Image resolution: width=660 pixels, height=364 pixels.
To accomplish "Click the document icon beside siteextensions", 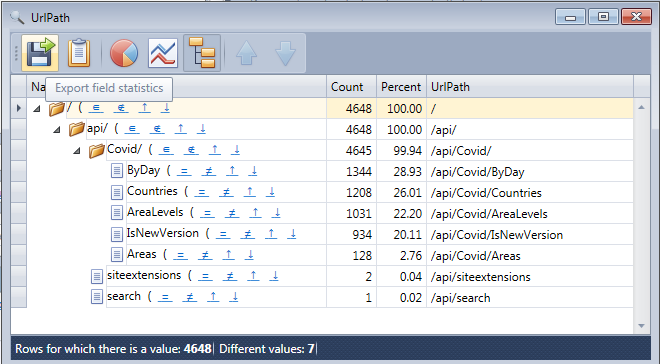I will 97,276.
